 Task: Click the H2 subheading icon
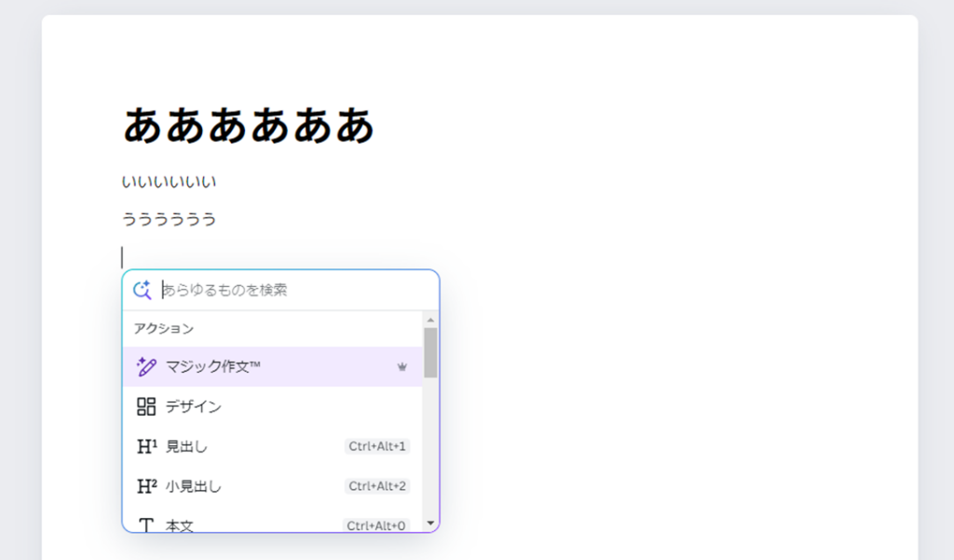(x=146, y=485)
